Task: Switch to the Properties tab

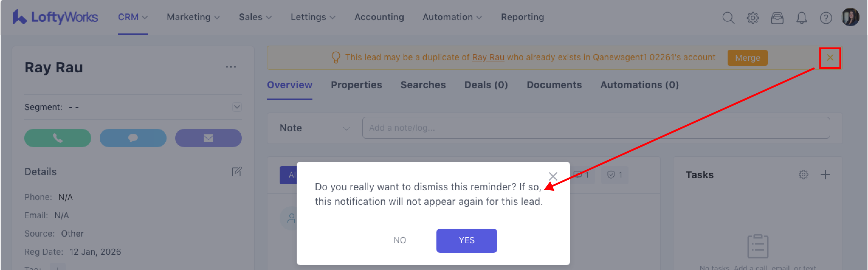Action: [356, 85]
